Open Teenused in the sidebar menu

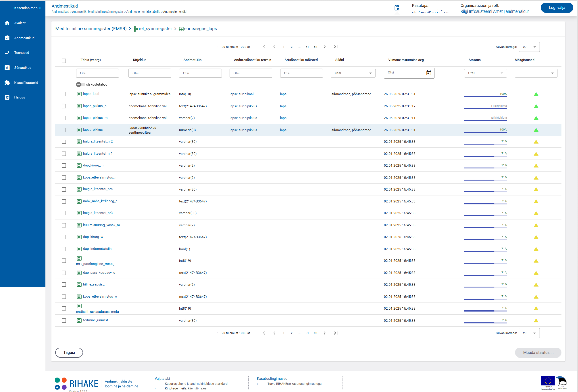[x=22, y=53]
